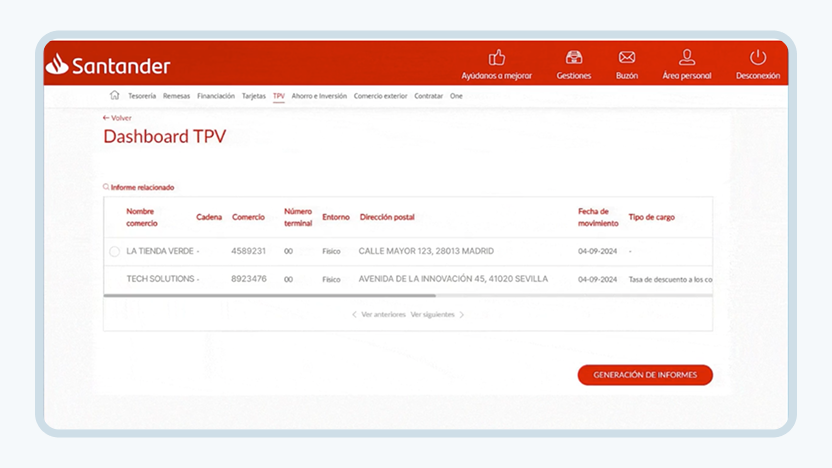The image size is (832, 468).
Task: Go to home via house icon
Action: pyautogui.click(x=115, y=96)
